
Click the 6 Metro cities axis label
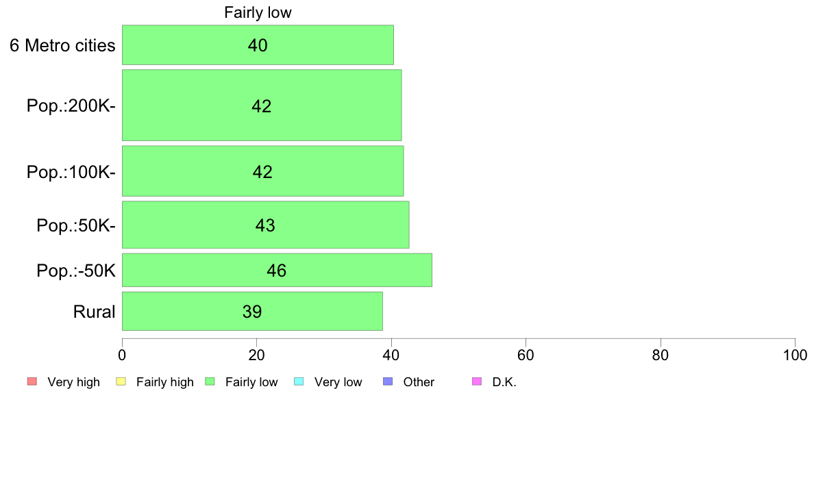[x=62, y=45]
